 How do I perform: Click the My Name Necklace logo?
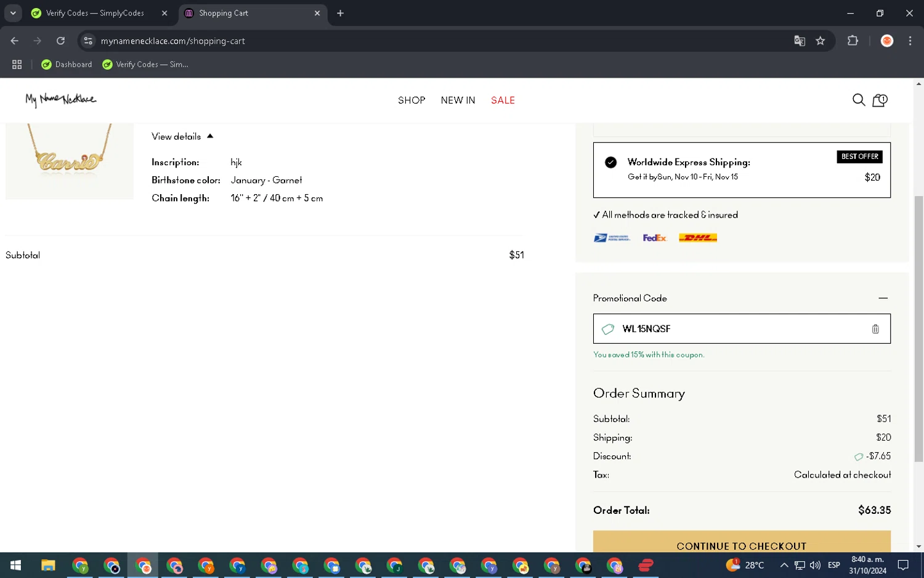pyautogui.click(x=60, y=99)
